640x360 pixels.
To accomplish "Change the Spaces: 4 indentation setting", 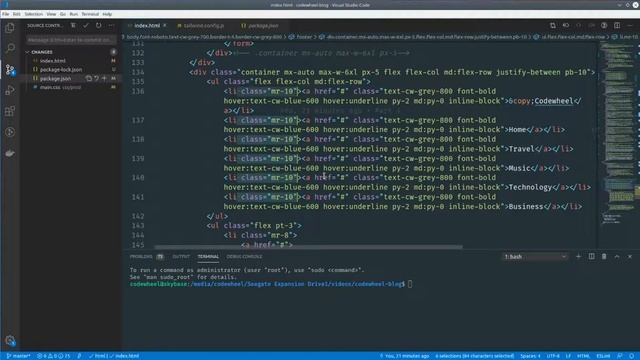I will click(530, 356).
